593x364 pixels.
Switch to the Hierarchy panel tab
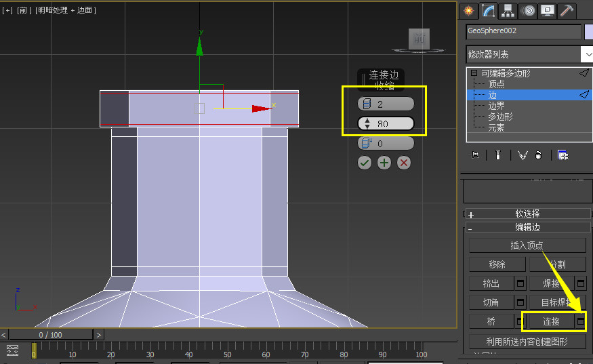(x=507, y=10)
